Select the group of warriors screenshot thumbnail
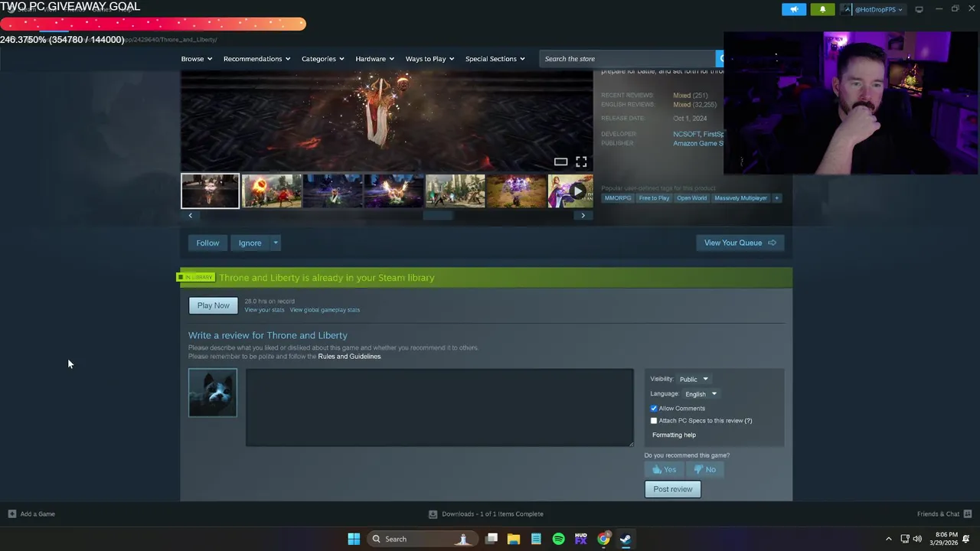The width and height of the screenshot is (980, 551). click(455, 191)
